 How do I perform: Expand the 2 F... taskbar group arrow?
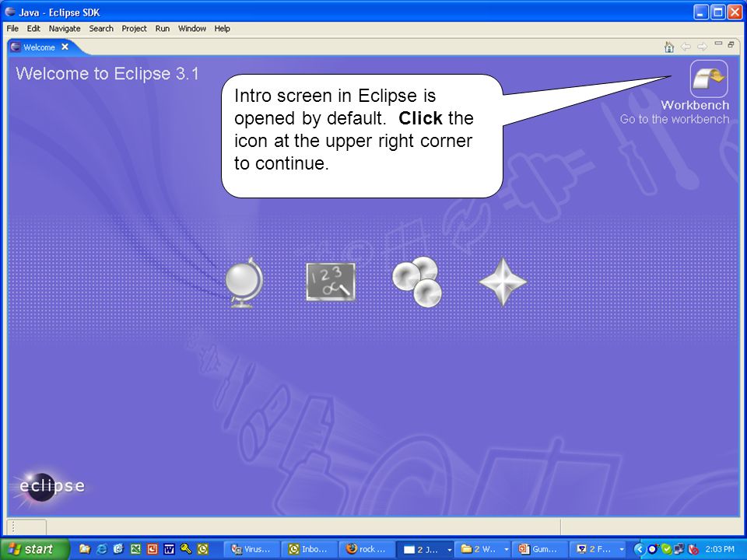[x=622, y=550]
